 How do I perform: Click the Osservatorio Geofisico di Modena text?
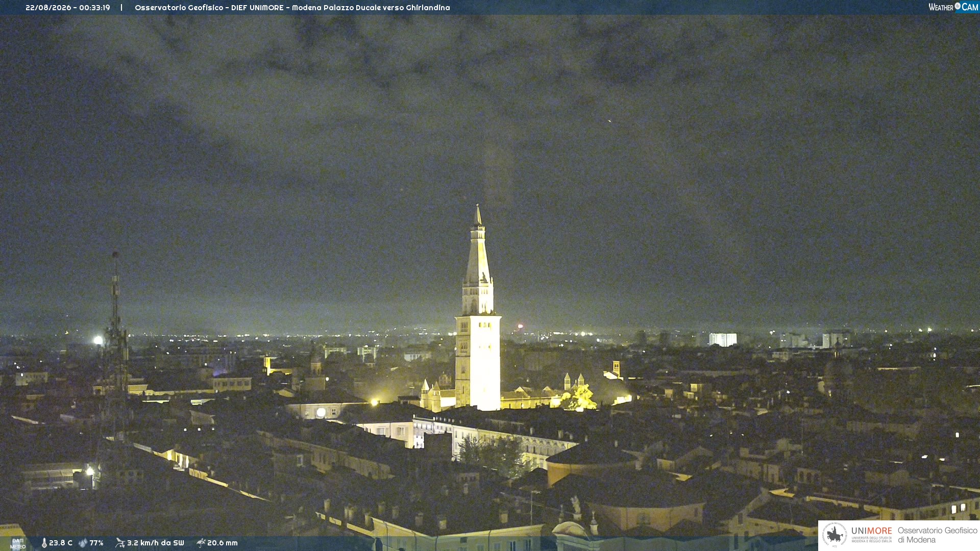(937, 535)
